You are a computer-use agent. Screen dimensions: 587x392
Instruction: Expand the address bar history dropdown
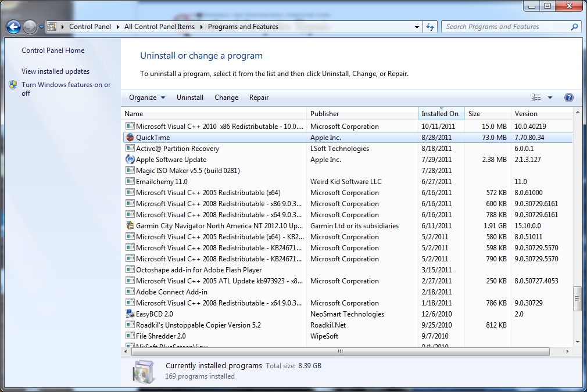point(417,27)
